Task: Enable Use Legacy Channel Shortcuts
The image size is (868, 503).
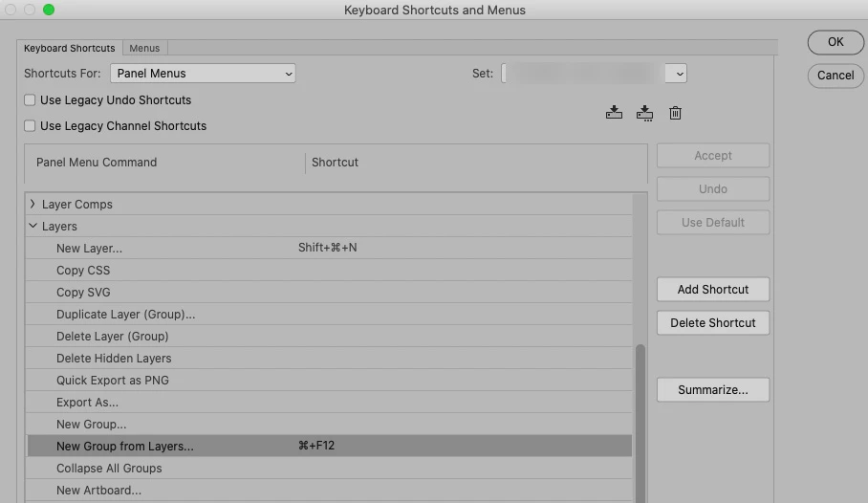Action: coord(30,126)
